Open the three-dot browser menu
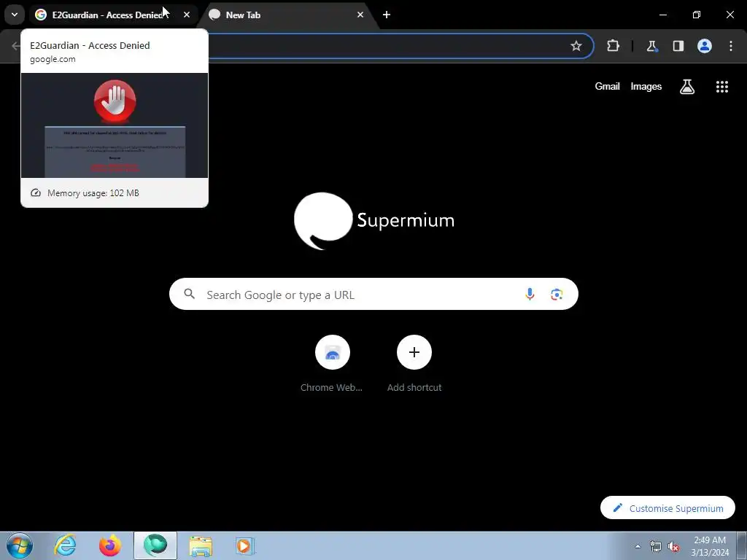 pos(731,46)
